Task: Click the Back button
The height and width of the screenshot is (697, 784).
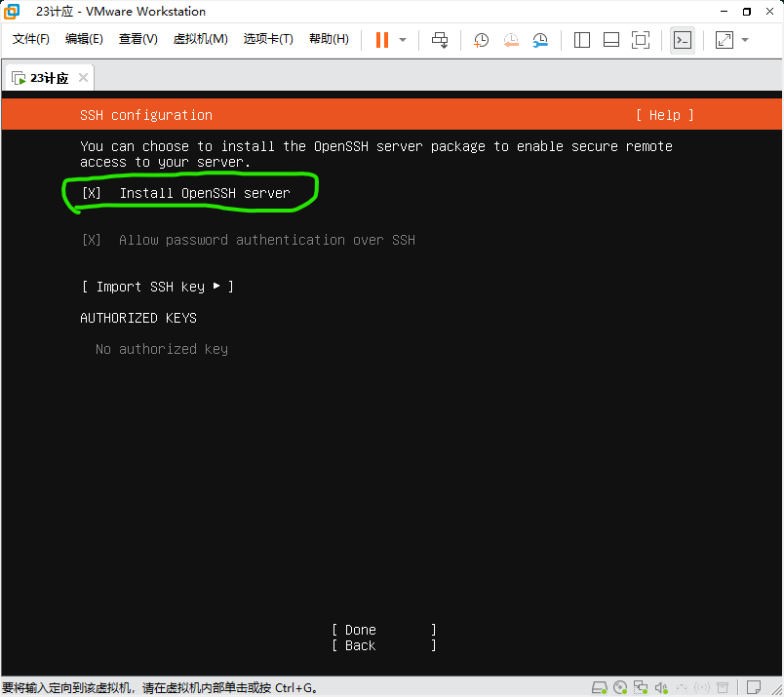Action: (x=384, y=645)
